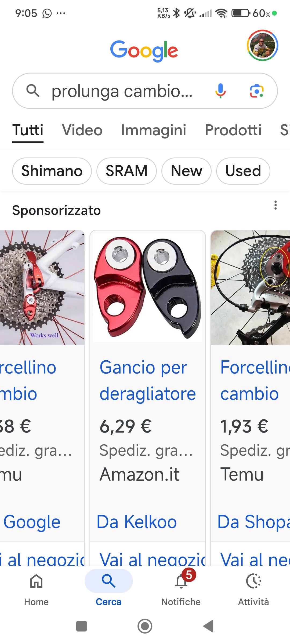Open Gancio per deragliatore product link
Image resolution: width=290 pixels, height=644 pixels.
(x=148, y=380)
